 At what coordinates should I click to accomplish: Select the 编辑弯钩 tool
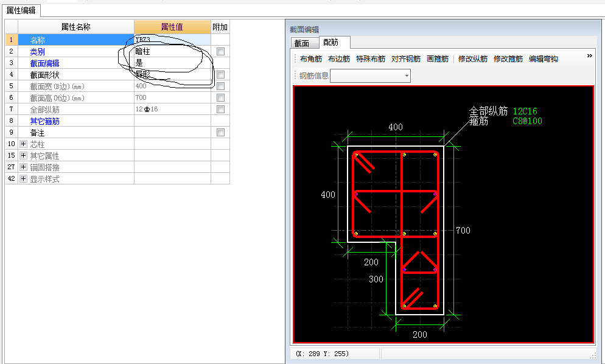click(544, 58)
